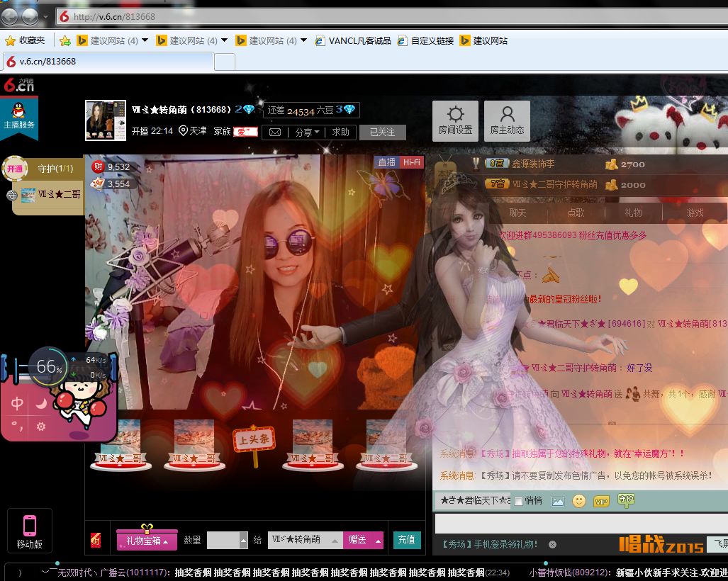The height and width of the screenshot is (581, 728).
Task: Open 主播服务 penguin icon panel
Action: (18, 116)
